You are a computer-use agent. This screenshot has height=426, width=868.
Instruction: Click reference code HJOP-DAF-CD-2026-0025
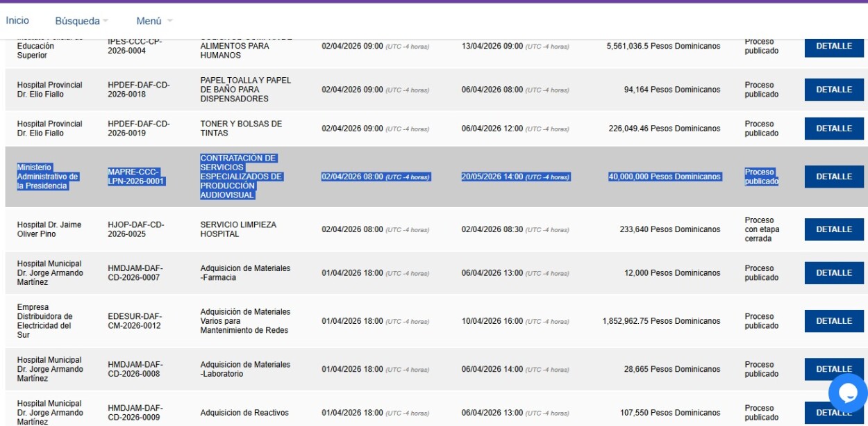point(135,229)
